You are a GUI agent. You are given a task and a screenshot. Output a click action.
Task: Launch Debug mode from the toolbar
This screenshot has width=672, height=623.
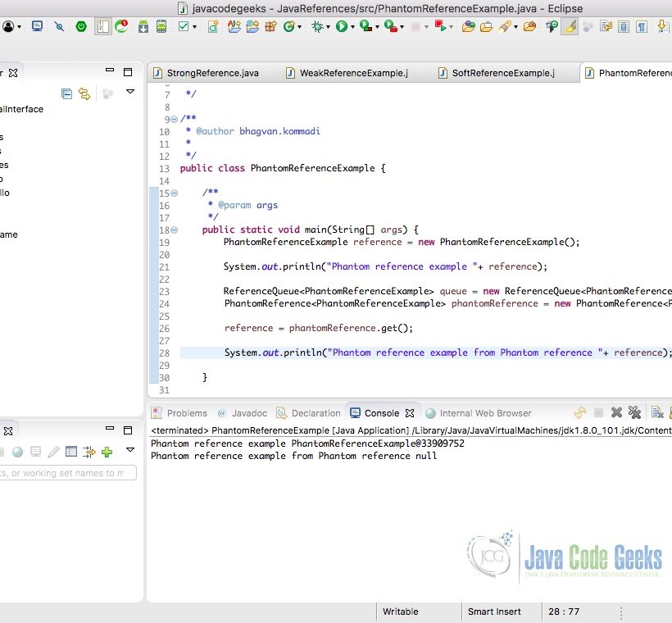tap(319, 26)
